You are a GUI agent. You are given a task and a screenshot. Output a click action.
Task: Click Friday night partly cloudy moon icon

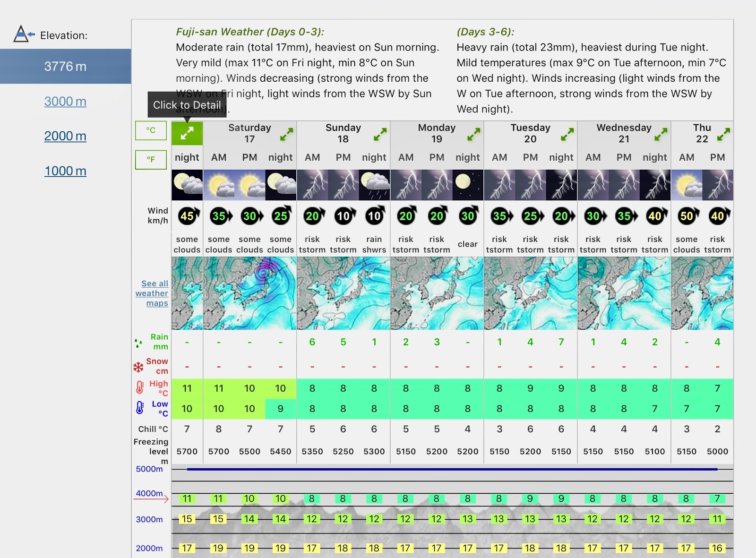[x=187, y=185]
